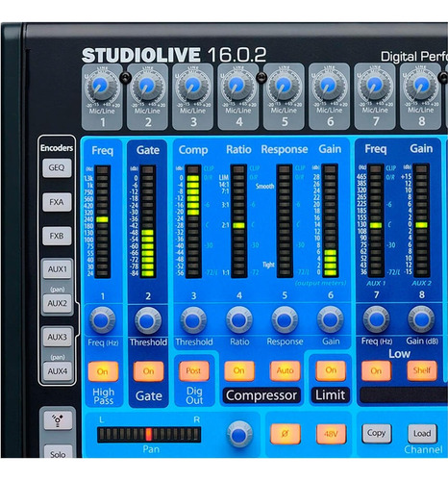Click the STUDIOLIVE 16.0.2 logo text
Image resolution: width=448 pixels, height=481 pixels.
click(x=174, y=55)
